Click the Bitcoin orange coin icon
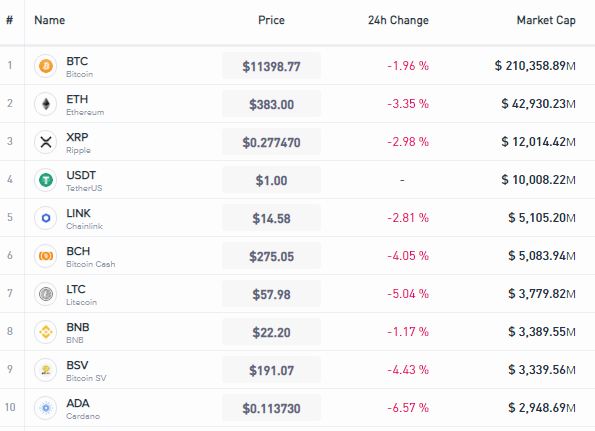The image size is (595, 431). coord(46,66)
